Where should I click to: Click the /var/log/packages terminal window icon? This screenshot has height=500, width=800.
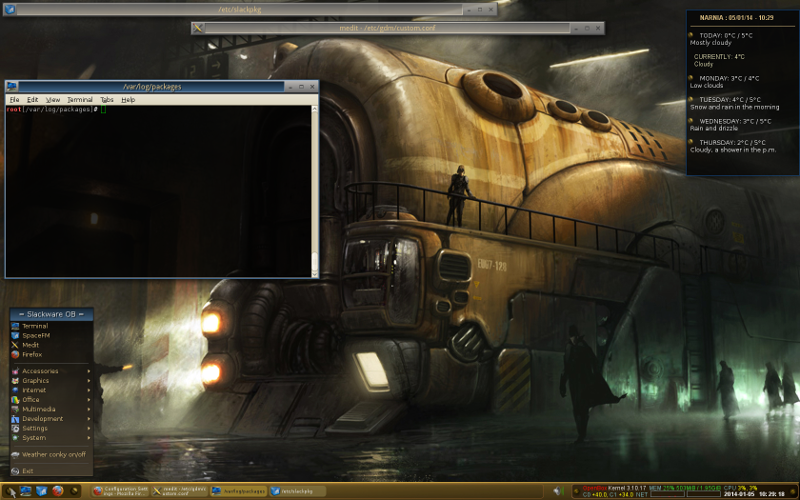12,87
